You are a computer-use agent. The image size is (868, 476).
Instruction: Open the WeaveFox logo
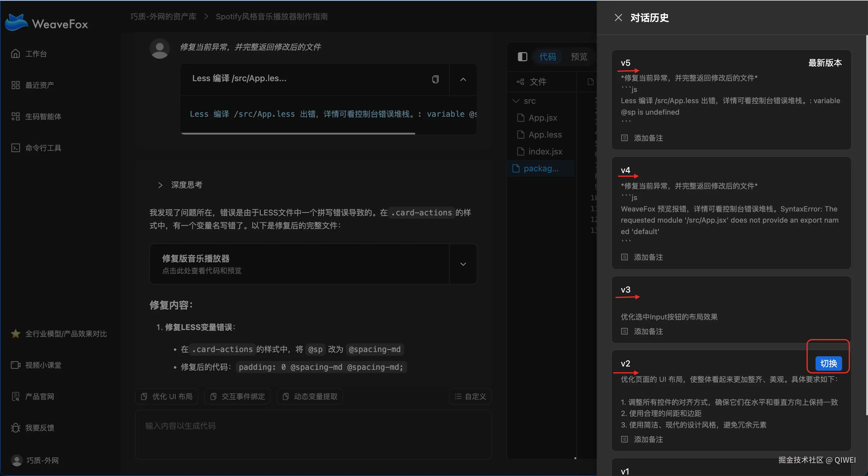pyautogui.click(x=46, y=23)
